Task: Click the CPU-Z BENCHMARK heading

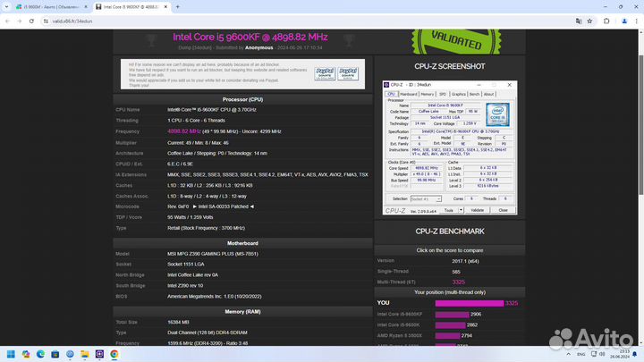Action: pos(450,232)
